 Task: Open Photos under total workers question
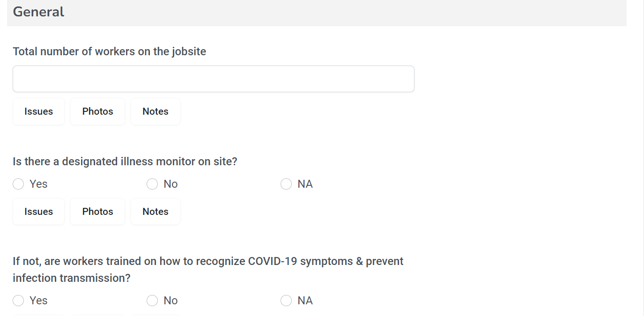coord(97,111)
